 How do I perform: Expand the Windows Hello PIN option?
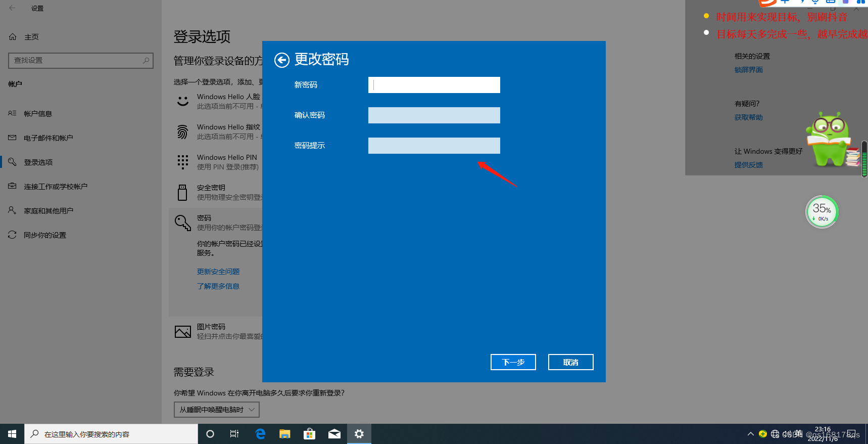click(x=218, y=162)
